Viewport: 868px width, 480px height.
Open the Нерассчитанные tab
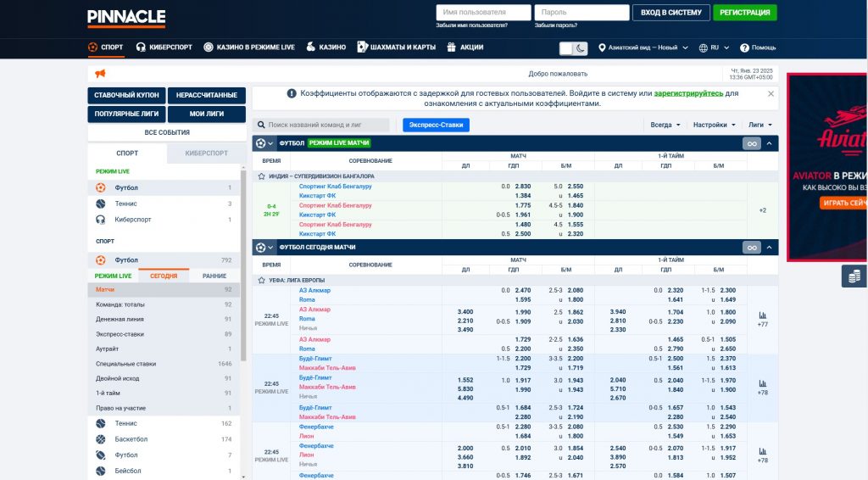207,95
